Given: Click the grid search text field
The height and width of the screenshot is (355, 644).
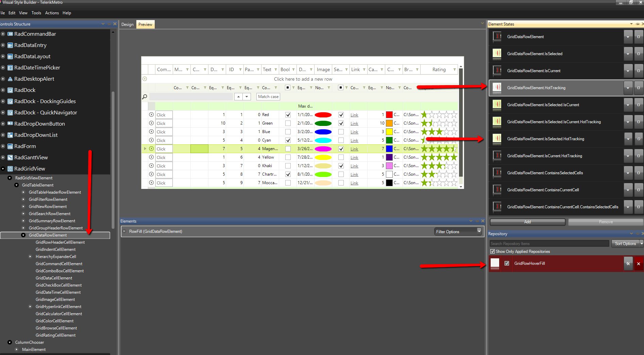Looking at the screenshot, I should coord(191,97).
